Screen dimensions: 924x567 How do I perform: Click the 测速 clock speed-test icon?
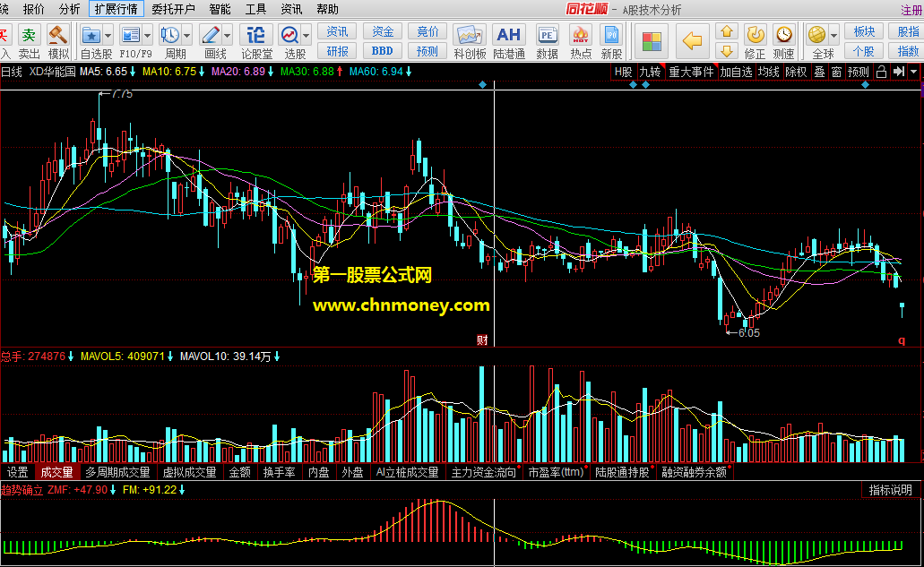pos(784,35)
